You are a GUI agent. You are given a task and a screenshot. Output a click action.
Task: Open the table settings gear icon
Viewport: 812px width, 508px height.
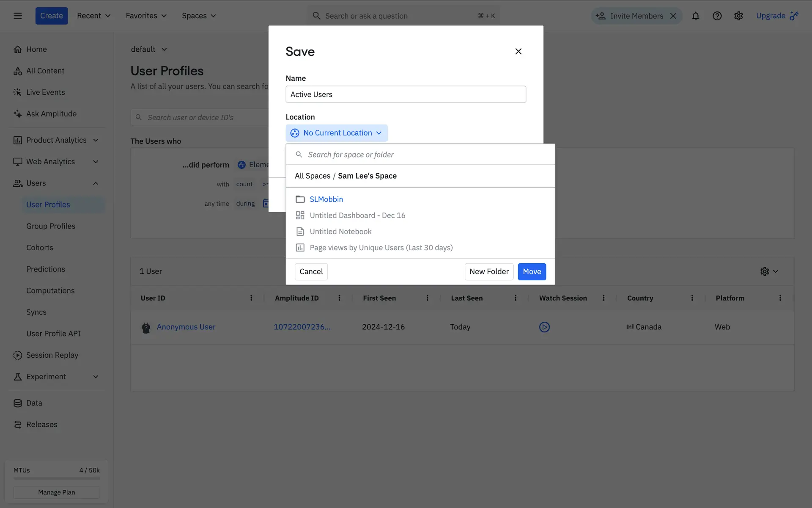pos(765,271)
